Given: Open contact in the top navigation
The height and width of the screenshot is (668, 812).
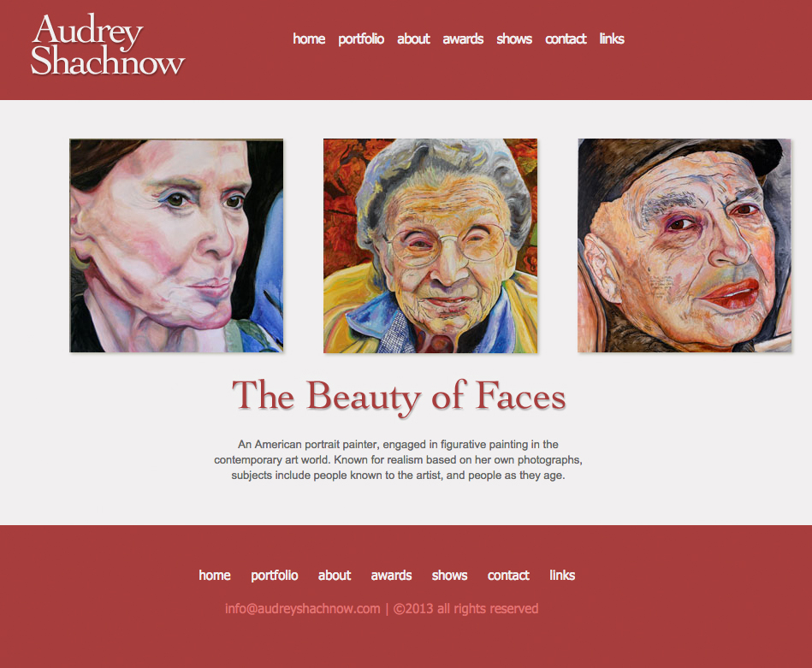Looking at the screenshot, I should point(566,38).
